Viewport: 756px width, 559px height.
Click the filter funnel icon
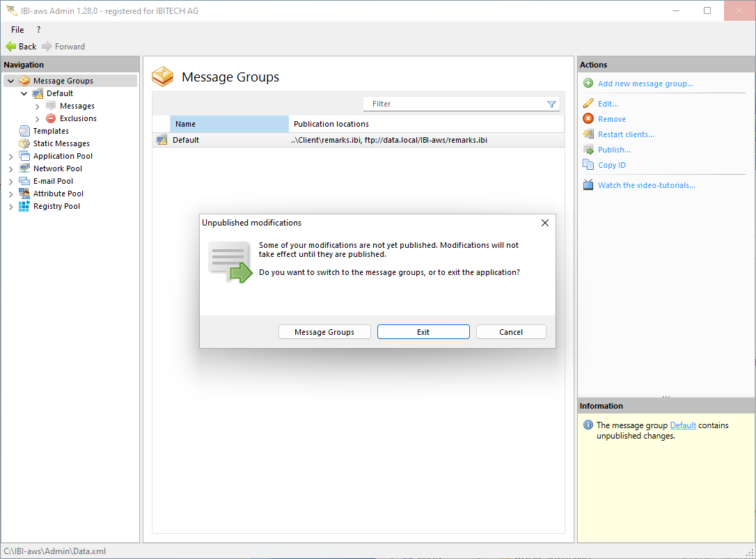551,104
